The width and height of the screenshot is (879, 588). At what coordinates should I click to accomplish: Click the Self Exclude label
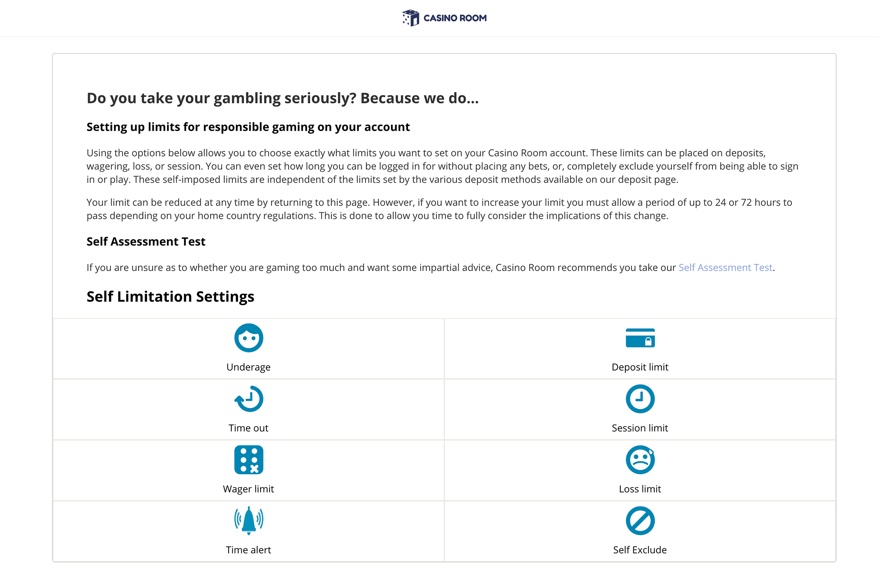point(640,550)
